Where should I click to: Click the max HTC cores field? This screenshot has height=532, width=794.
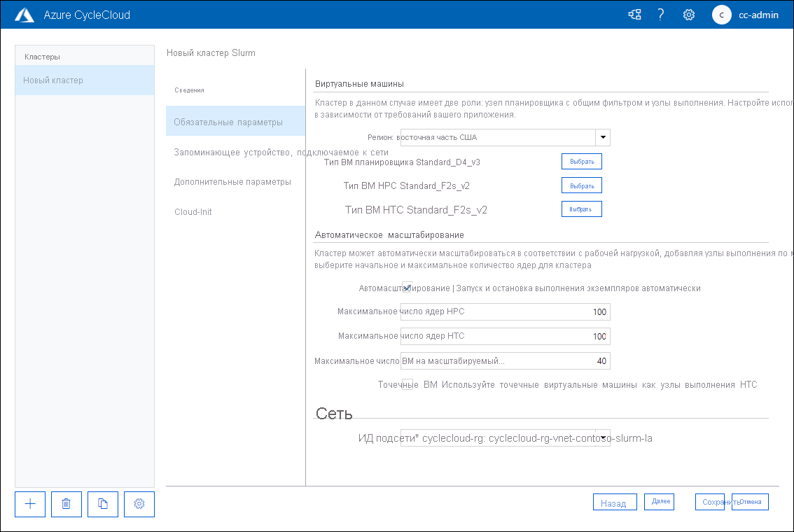[505, 336]
